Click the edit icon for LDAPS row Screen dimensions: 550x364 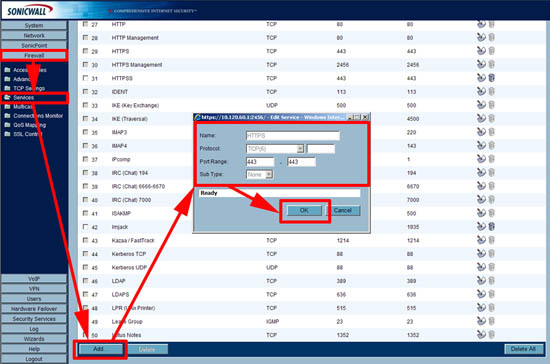(x=481, y=294)
